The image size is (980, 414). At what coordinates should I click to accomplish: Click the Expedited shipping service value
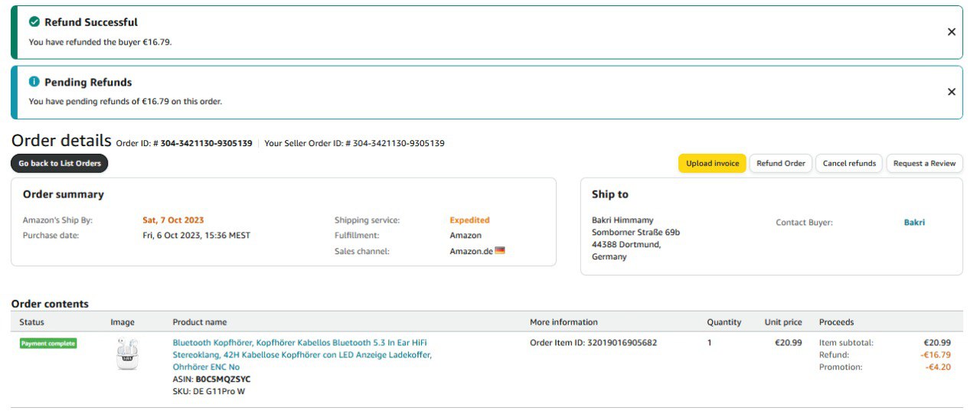(x=469, y=220)
